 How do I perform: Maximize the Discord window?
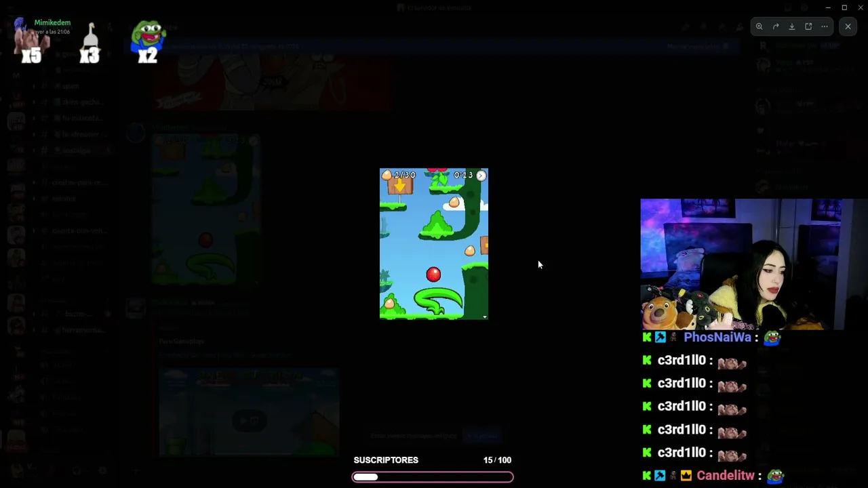pyautogui.click(x=844, y=7)
